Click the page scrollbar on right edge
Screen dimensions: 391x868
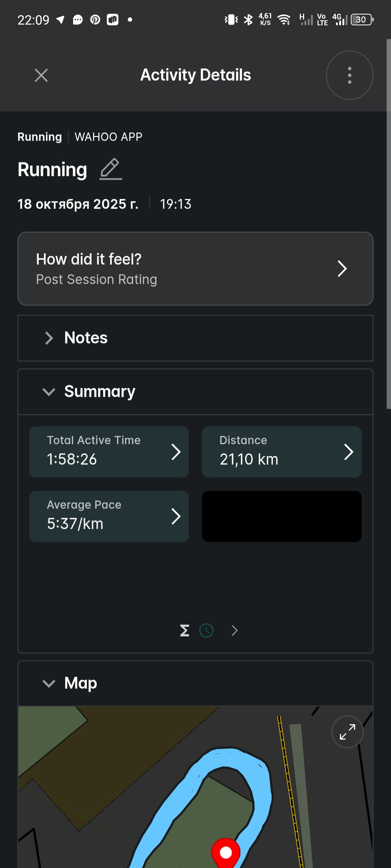click(389, 224)
